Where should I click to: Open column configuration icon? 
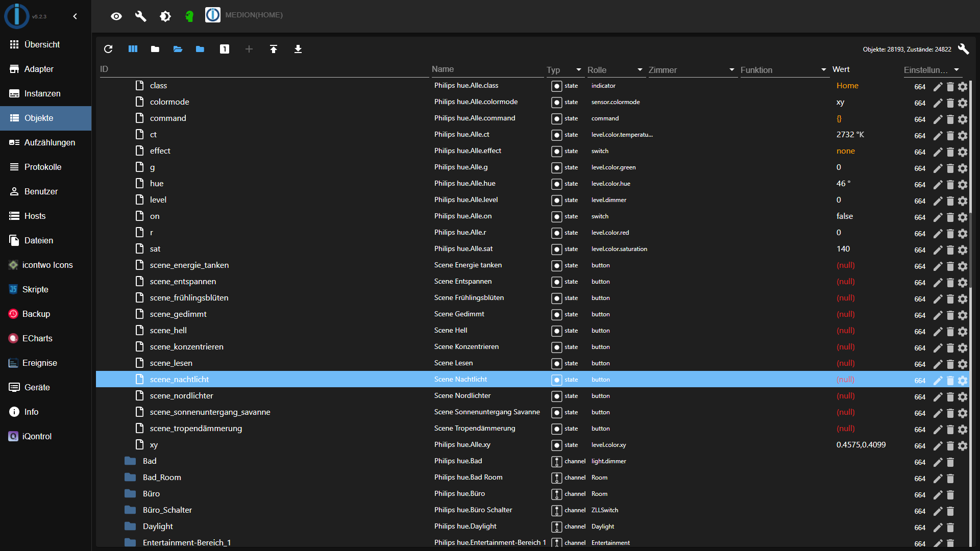133,49
